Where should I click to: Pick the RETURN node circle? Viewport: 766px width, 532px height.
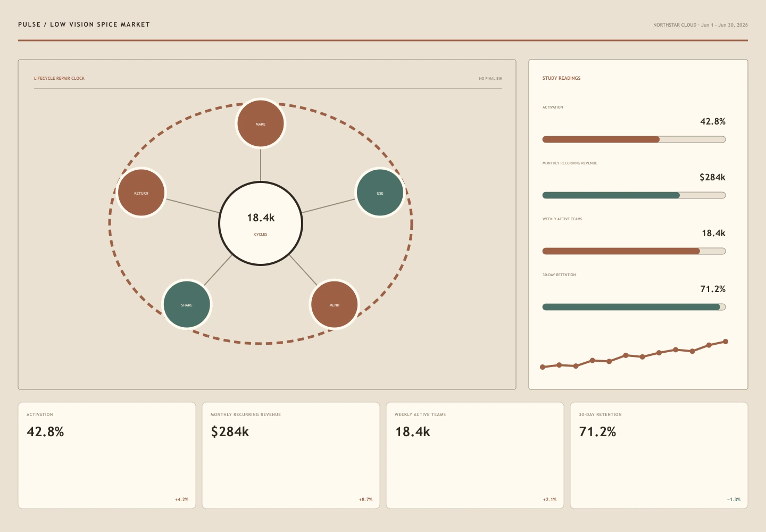tap(141, 193)
